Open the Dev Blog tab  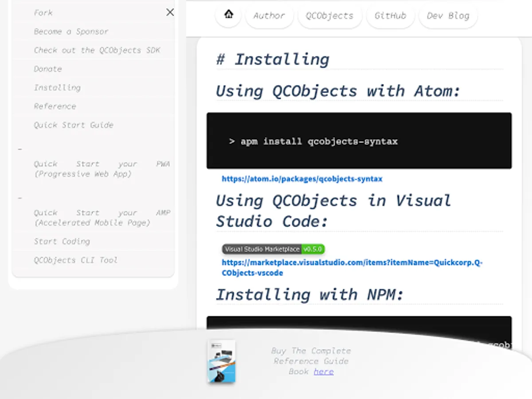pyautogui.click(x=448, y=16)
